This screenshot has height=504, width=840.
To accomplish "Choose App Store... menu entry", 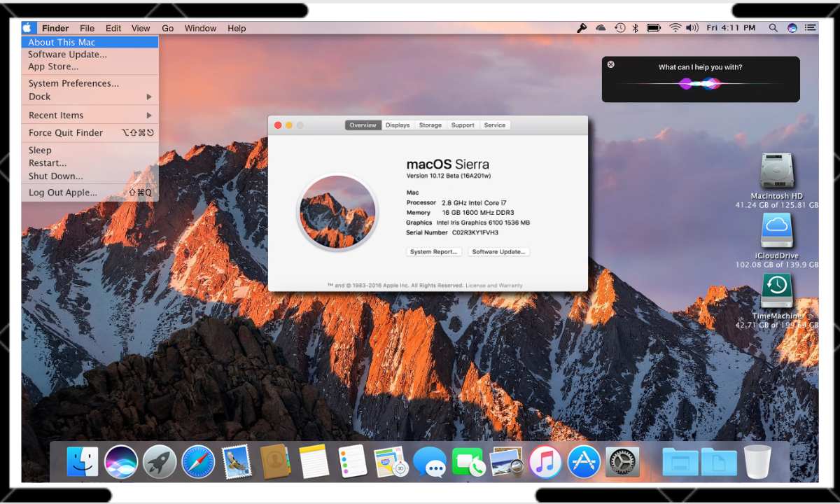I will (x=90, y=67).
